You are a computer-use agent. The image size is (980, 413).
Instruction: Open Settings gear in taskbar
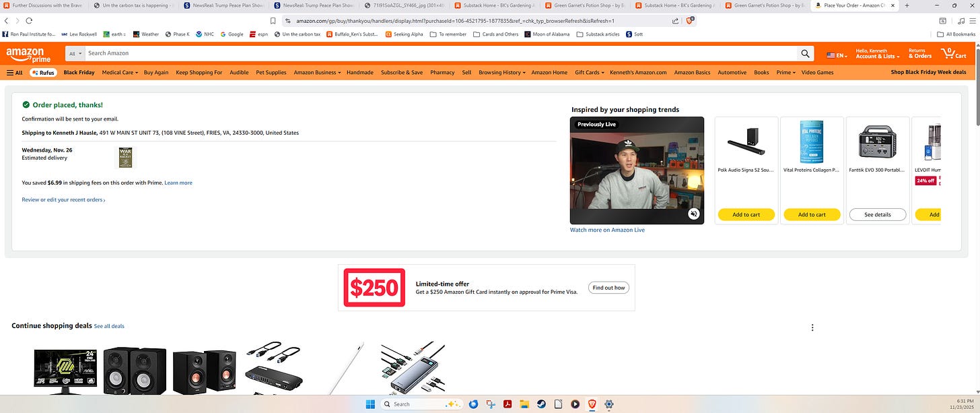pos(608,404)
